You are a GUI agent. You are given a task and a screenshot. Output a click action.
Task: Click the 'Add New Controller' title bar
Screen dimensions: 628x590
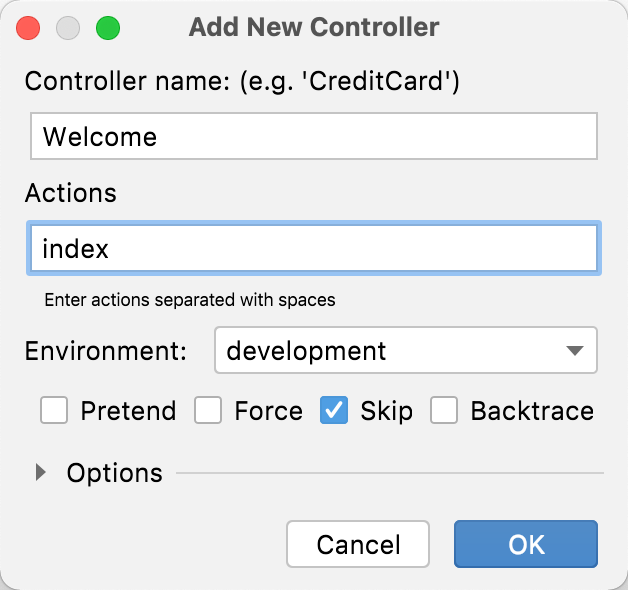[x=314, y=27]
